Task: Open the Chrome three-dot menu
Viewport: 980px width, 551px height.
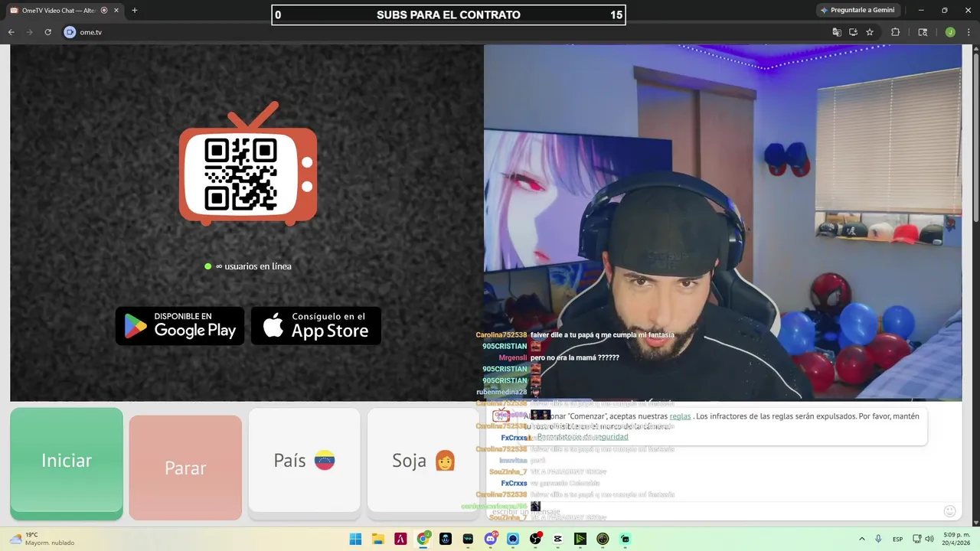Action: pyautogui.click(x=968, y=32)
